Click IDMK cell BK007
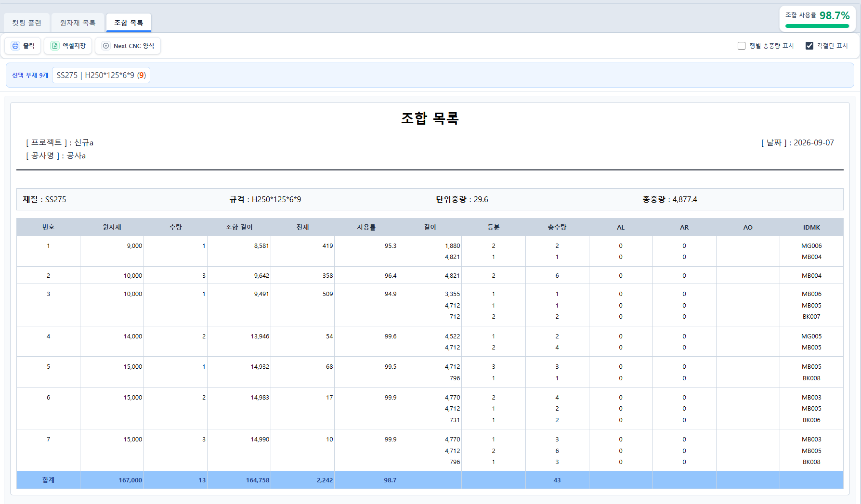Viewport: 861px width, 504px height. 811,316
